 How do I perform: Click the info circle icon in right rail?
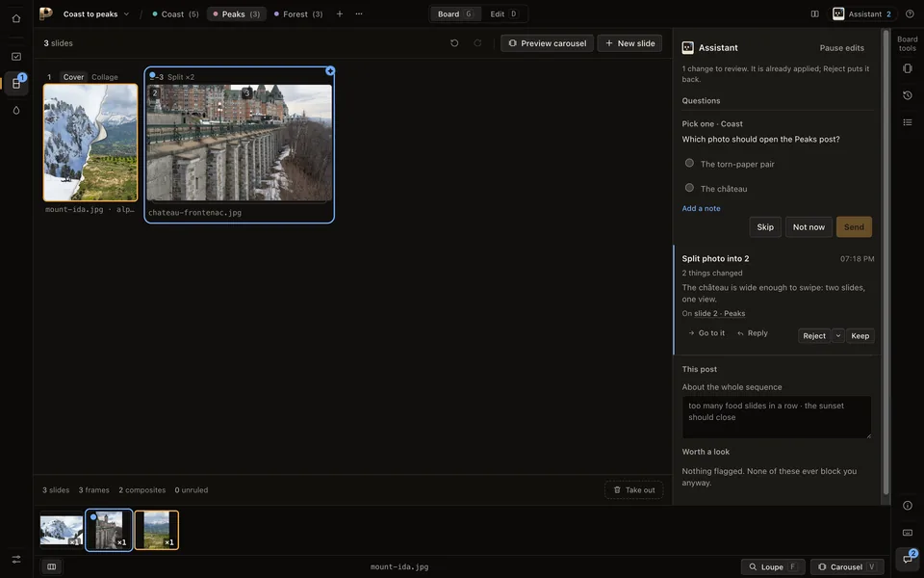pos(908,506)
